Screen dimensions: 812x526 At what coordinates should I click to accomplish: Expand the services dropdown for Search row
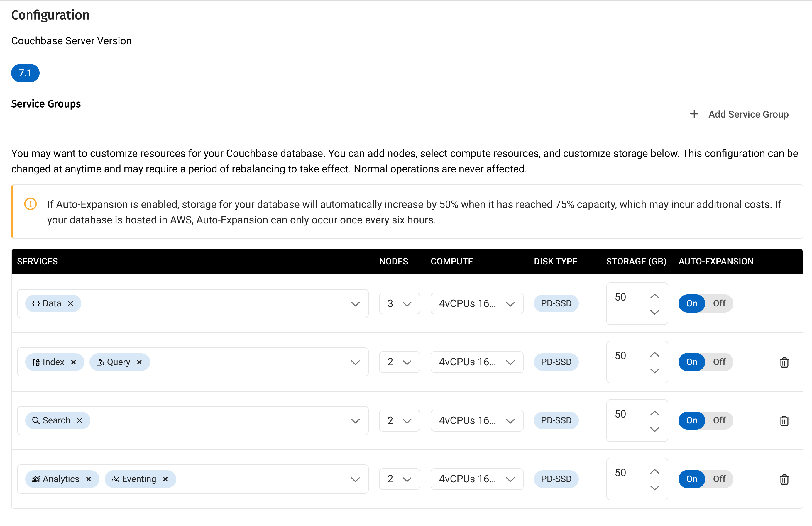[x=355, y=421]
